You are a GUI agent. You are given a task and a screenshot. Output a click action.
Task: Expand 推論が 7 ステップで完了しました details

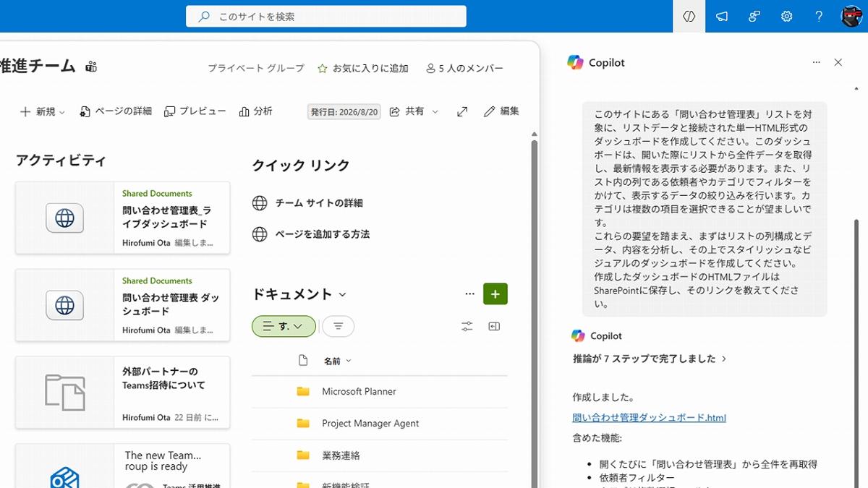pos(650,359)
